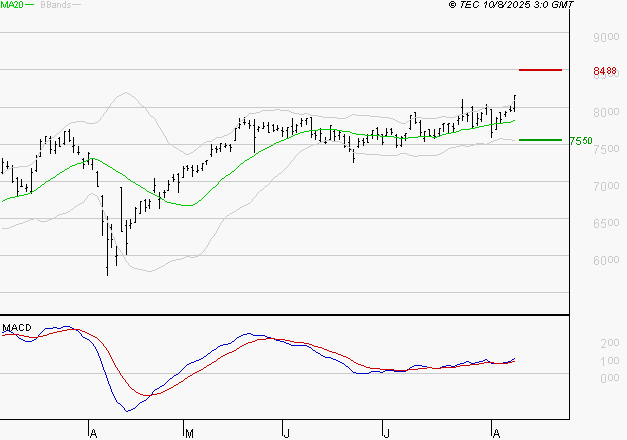Click the TEC copyright timestamp text
This screenshot has width=627, height=440.
coord(511,5)
